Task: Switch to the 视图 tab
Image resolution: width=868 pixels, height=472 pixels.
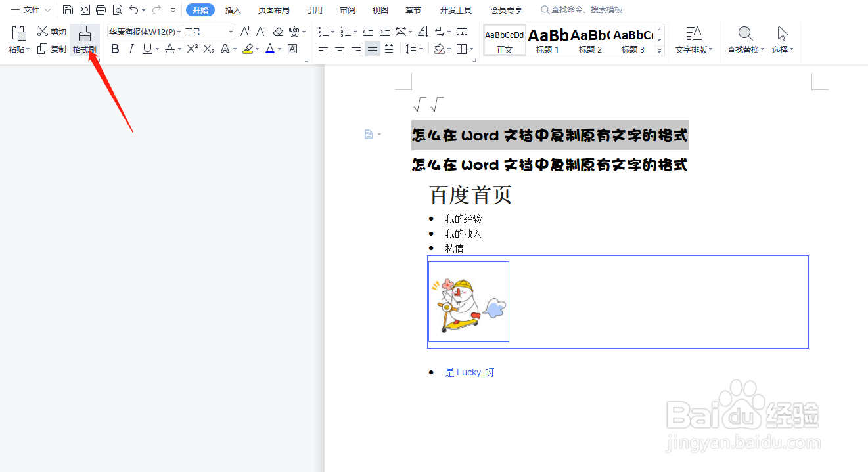Action: tap(380, 10)
